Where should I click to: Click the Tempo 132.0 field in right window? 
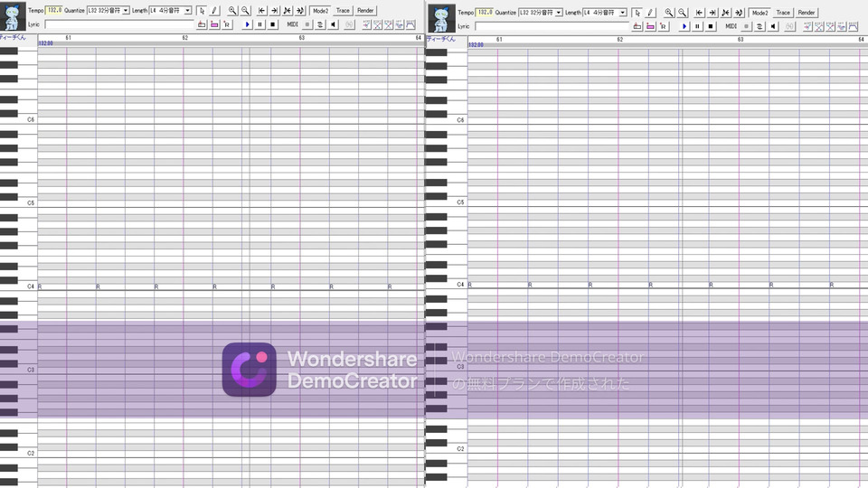pyautogui.click(x=485, y=12)
